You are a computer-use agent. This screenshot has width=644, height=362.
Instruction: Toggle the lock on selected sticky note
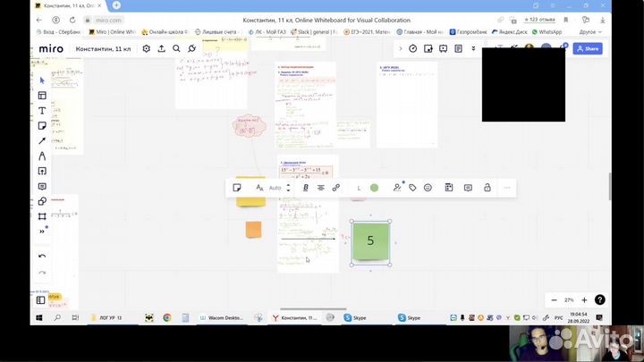tap(487, 188)
